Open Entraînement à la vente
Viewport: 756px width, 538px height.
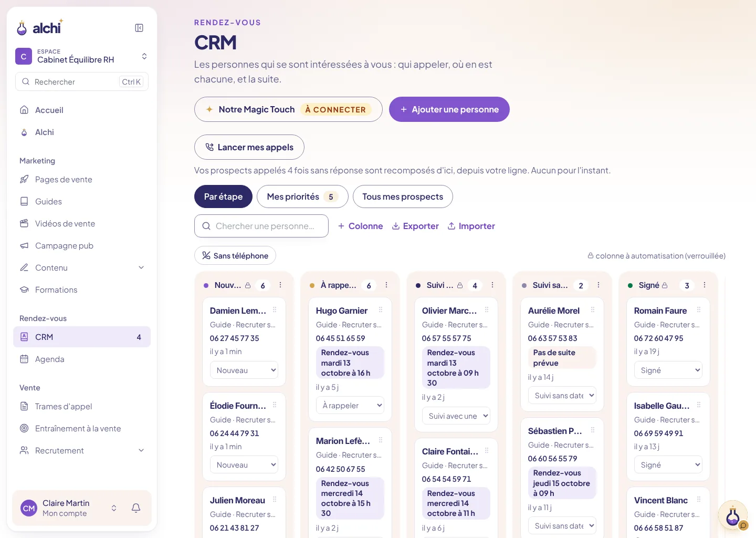click(82, 429)
